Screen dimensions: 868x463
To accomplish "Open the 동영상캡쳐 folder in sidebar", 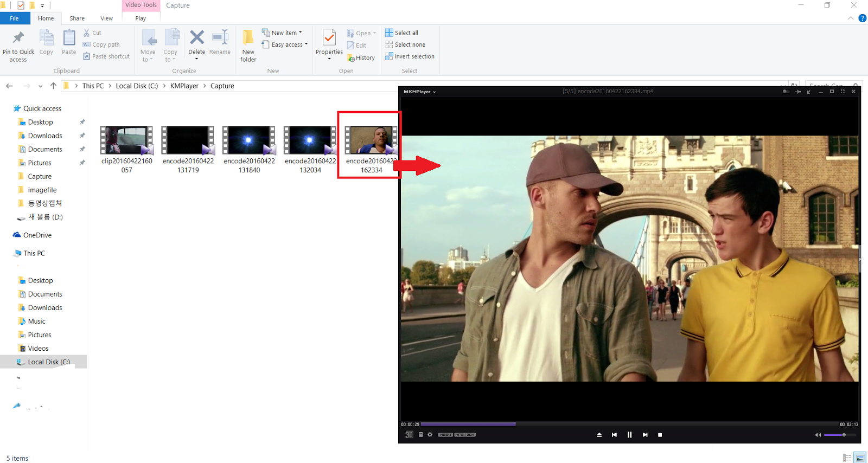I will point(45,203).
